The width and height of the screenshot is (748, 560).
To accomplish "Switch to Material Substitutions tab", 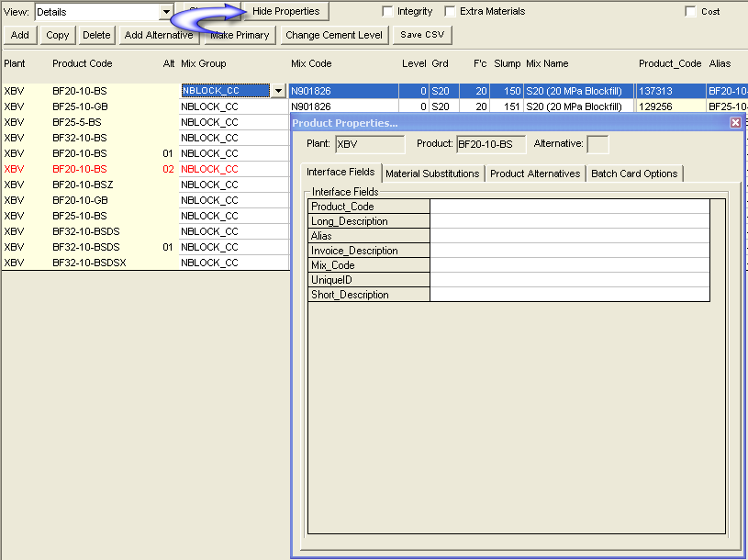I will pos(432,174).
